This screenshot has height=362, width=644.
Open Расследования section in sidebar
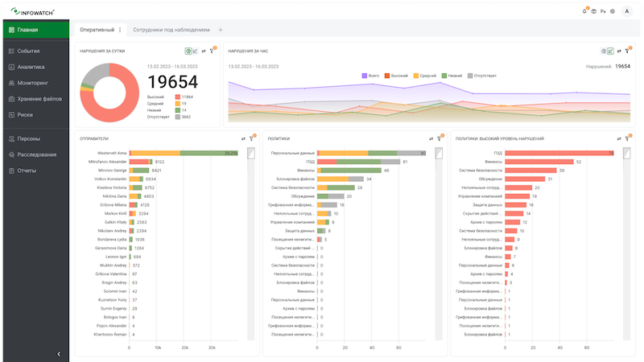[36, 154]
